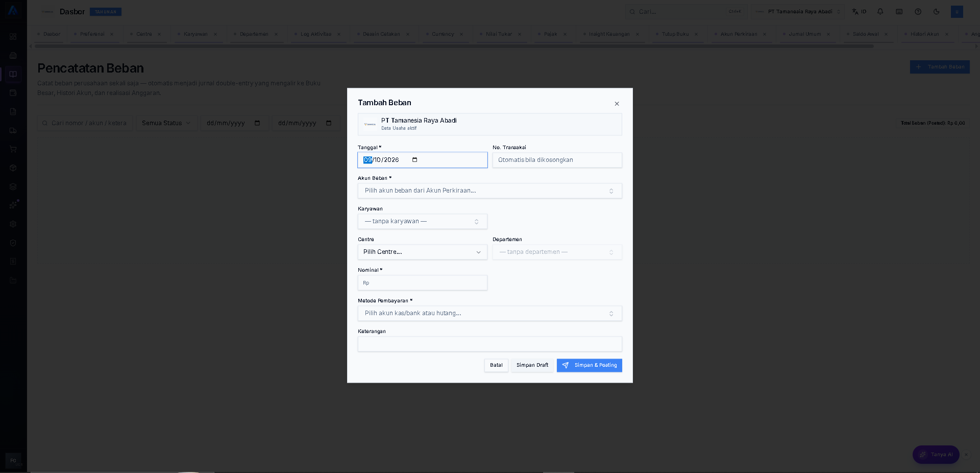Dismiss the Tanya AI bubble

coord(966,455)
